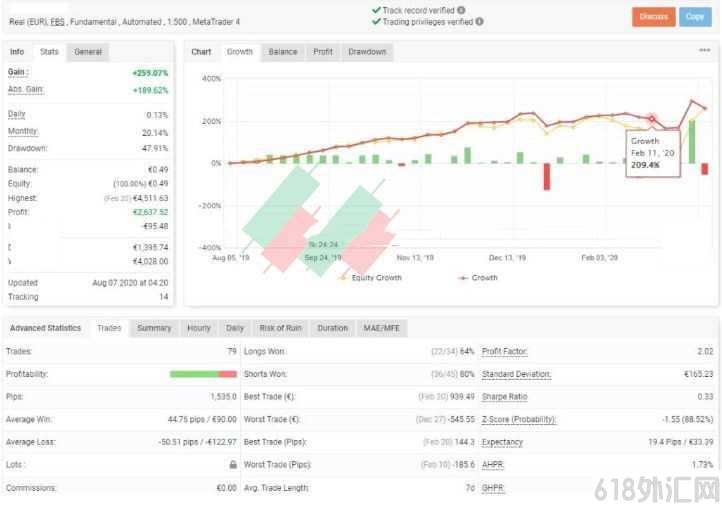This screenshot has height=509, width=722.
Task: Click the blue Copy button
Action: pos(695,17)
